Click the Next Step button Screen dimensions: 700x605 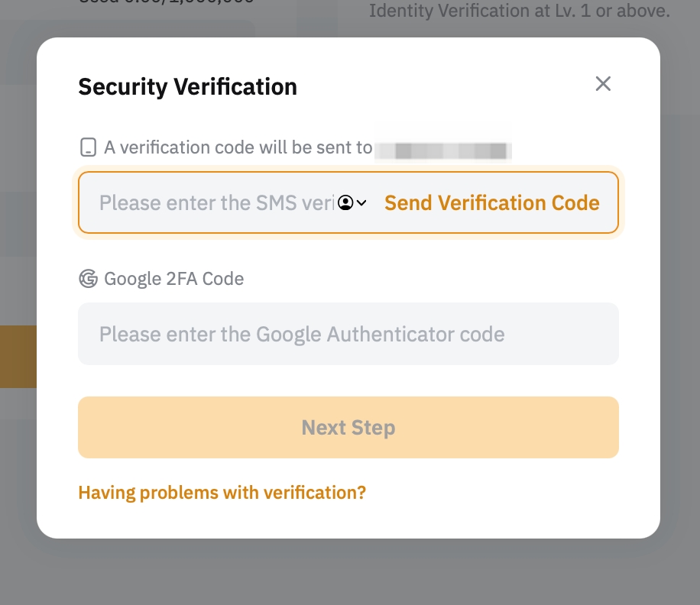click(348, 428)
